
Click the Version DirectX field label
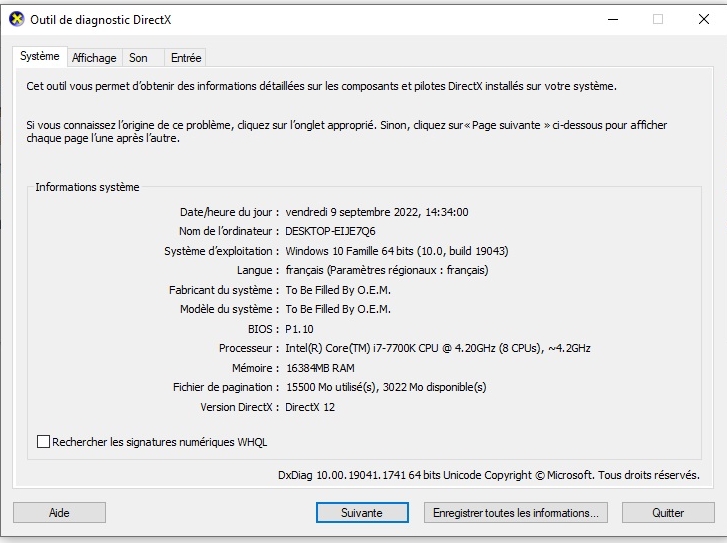pos(239,407)
